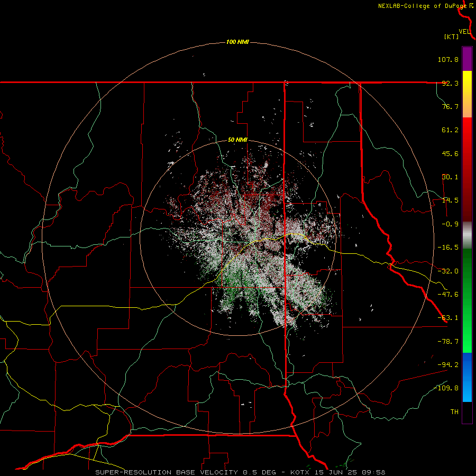Click the NEXLAB-College of DuPage header text
476x476 pixels.
click(x=422, y=6)
